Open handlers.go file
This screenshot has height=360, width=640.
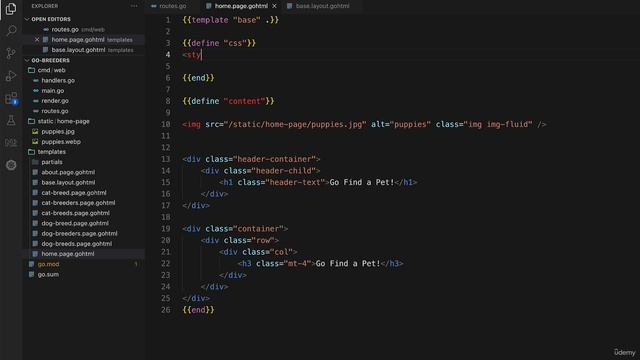point(58,80)
